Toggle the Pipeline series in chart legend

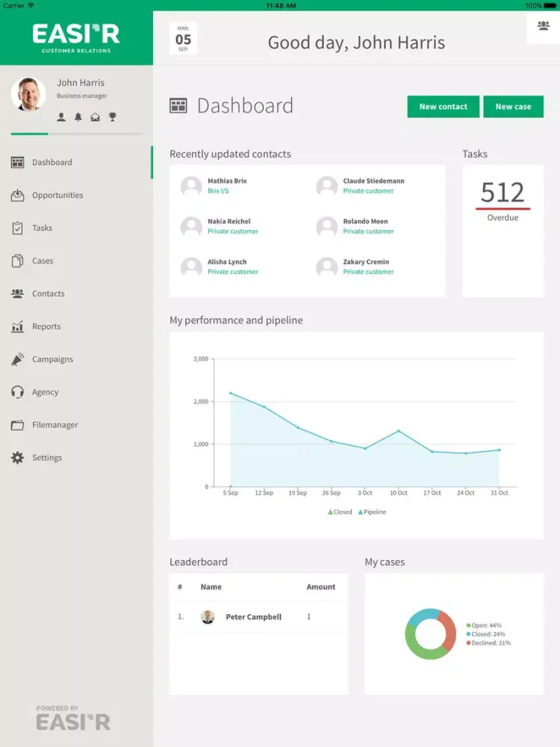(372, 512)
